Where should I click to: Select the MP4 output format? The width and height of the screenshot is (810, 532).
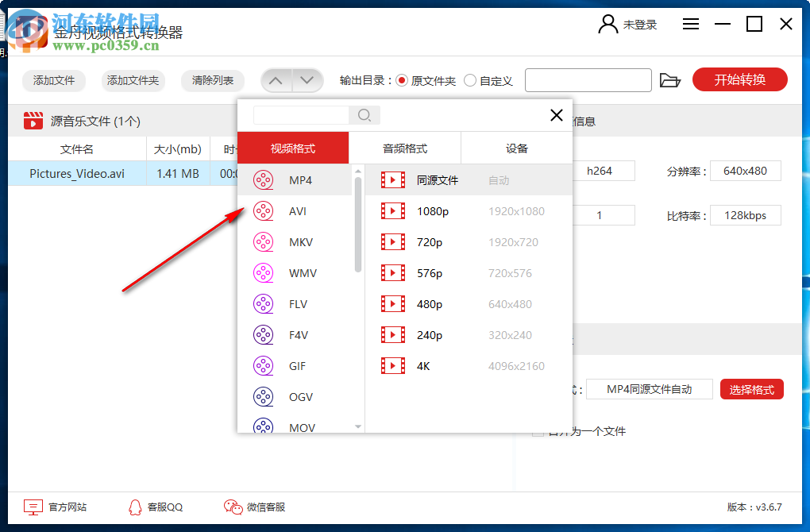pos(298,179)
